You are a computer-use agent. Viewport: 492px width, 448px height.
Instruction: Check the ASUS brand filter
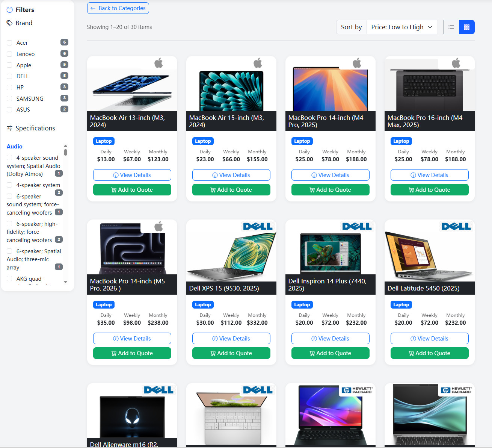click(x=9, y=110)
